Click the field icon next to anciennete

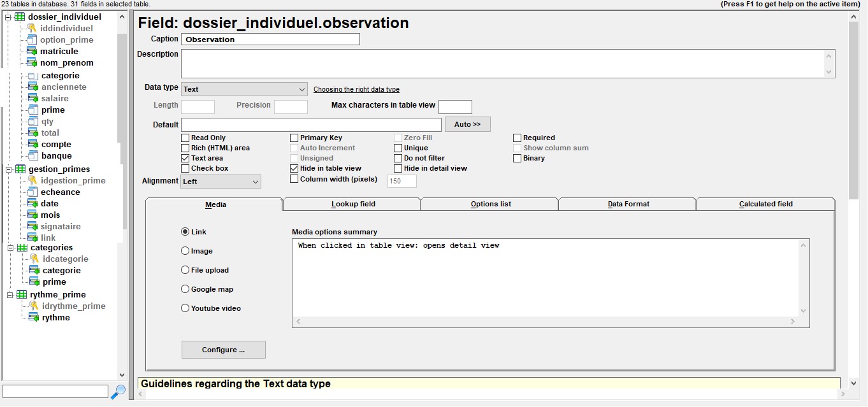(33, 87)
